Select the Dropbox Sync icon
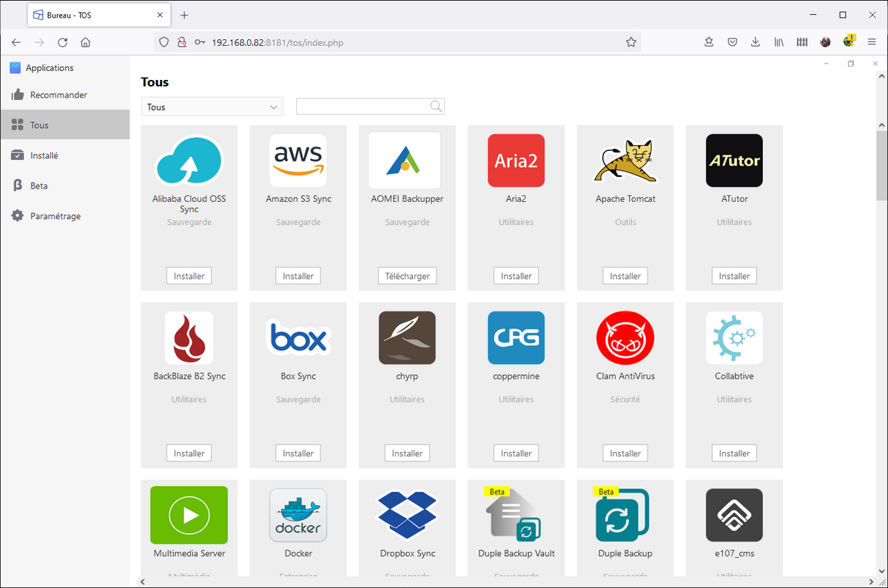Screen dimensions: 888x588 tap(407, 515)
